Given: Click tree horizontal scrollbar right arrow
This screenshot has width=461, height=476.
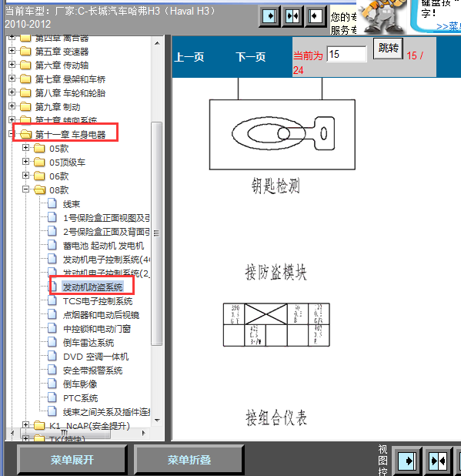Looking at the screenshot, I should click(143, 433).
